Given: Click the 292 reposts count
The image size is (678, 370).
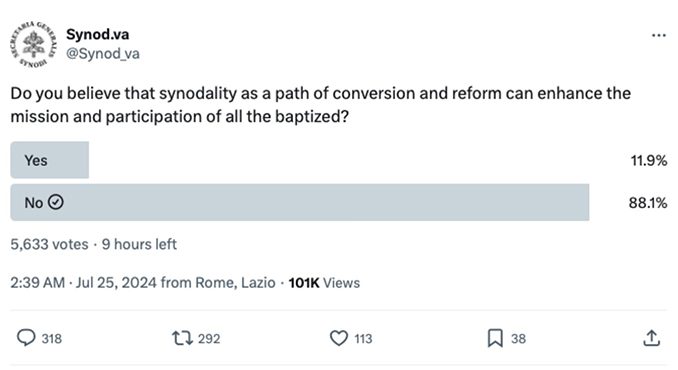Looking at the screenshot, I should tap(209, 338).
